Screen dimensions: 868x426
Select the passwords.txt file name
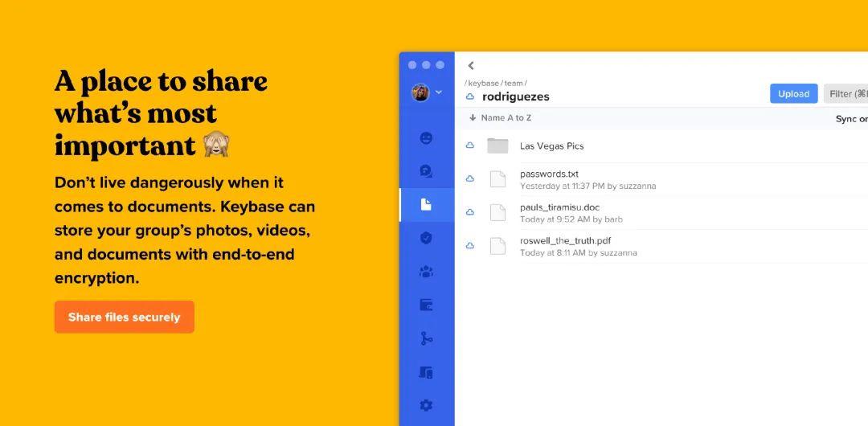549,174
